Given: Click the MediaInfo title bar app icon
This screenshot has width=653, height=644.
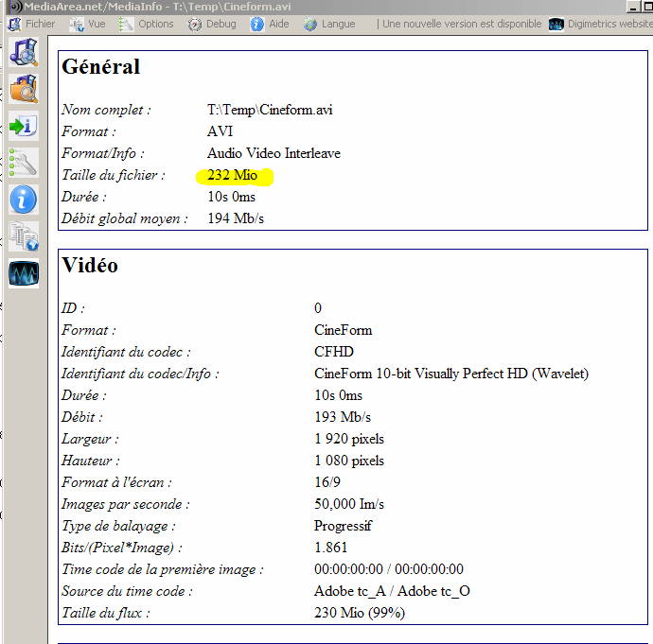Looking at the screenshot, I should (x=15, y=7).
